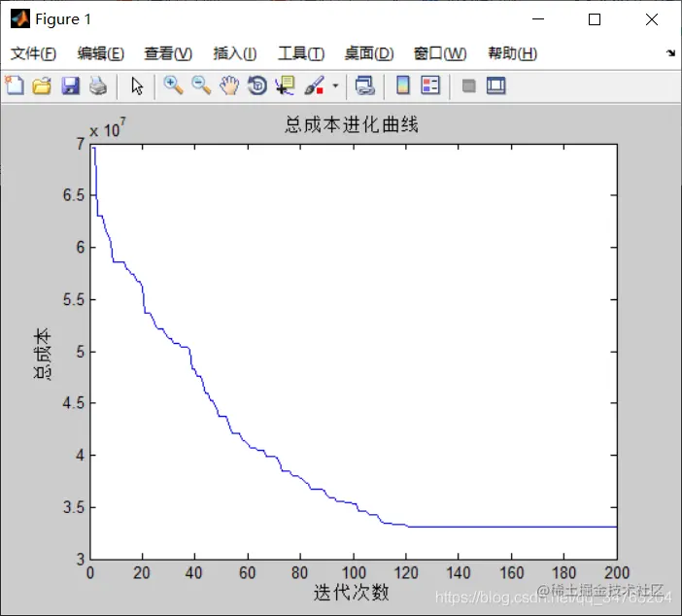The image size is (682, 616).
Task: Click the x 10^7 exponent label
Action: (108, 128)
